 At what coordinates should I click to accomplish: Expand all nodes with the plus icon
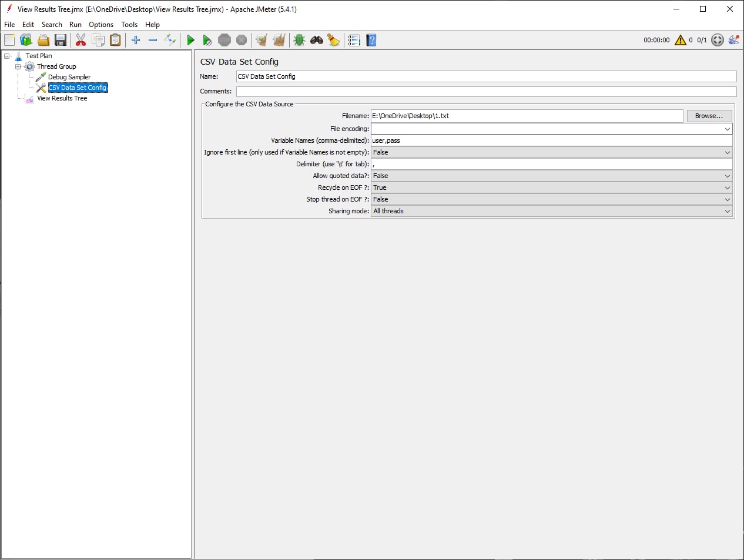pos(136,40)
